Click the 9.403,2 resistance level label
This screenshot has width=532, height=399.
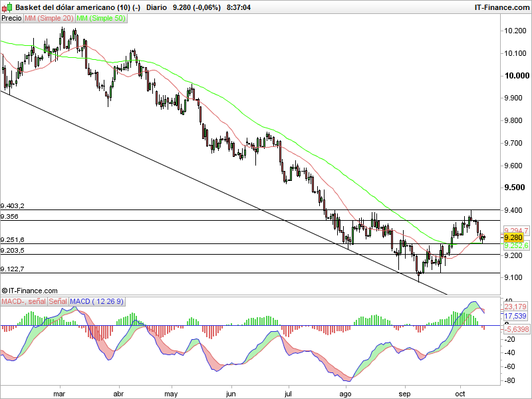coord(13,206)
